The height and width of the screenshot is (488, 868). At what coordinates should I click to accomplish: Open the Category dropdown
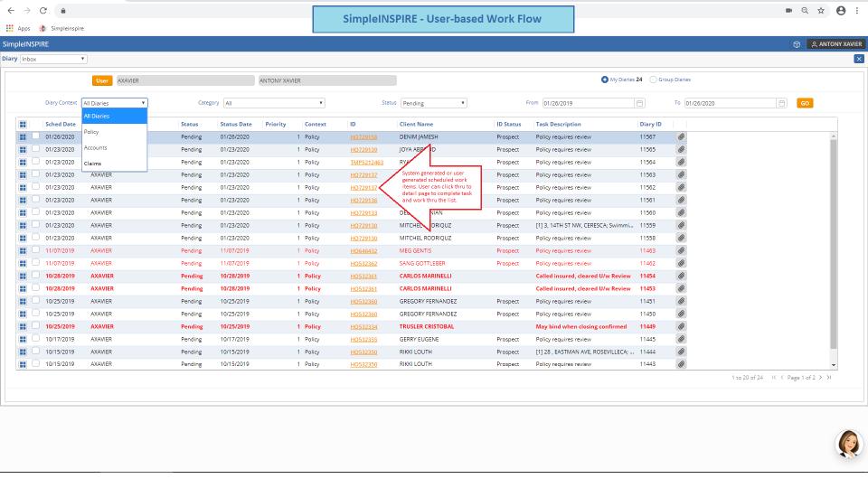[274, 103]
